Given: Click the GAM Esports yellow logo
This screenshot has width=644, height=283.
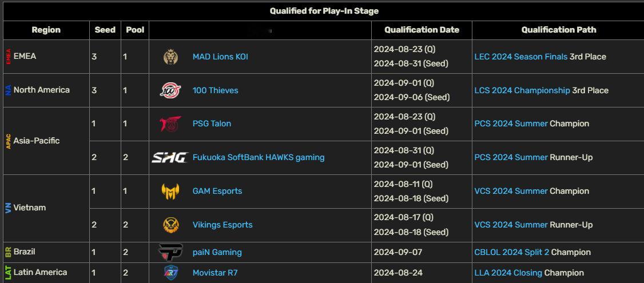Looking at the screenshot, I should (170, 191).
